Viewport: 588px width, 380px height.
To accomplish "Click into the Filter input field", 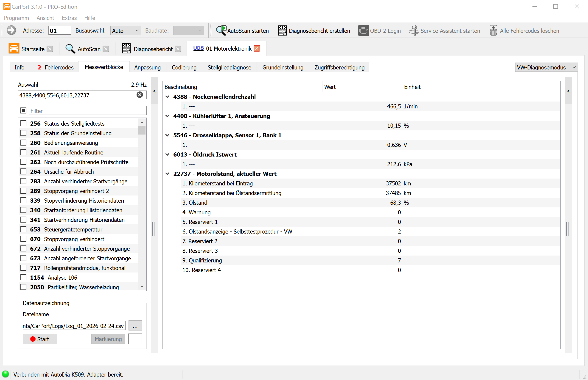I will [x=88, y=111].
